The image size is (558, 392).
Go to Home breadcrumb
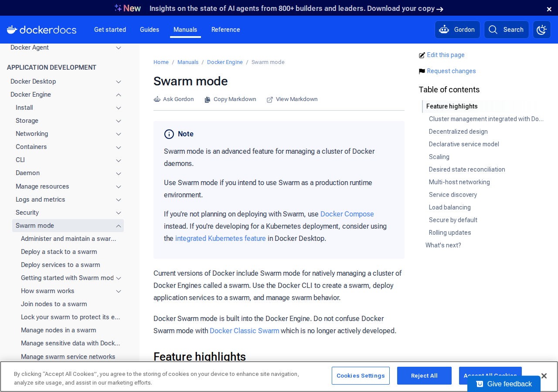161,62
